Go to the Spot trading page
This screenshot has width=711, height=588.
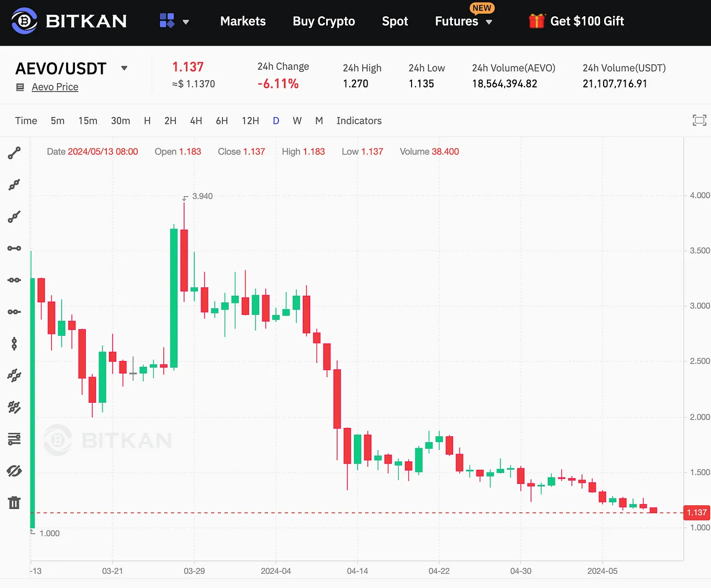pyautogui.click(x=395, y=21)
